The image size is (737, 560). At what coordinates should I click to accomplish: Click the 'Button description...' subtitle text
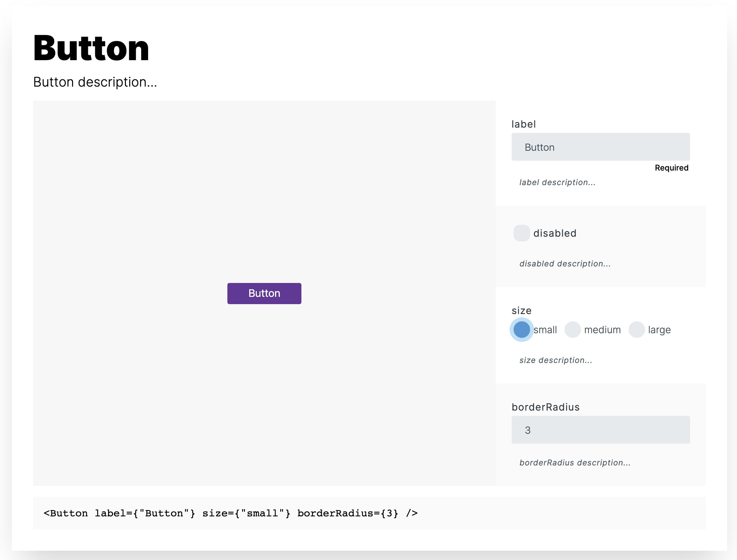pyautogui.click(x=95, y=82)
